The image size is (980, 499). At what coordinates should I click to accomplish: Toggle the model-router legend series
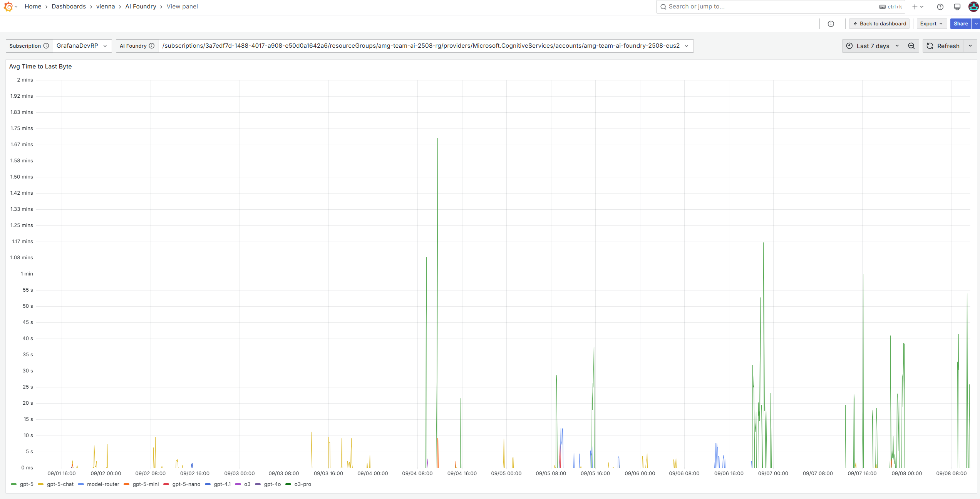[103, 484]
